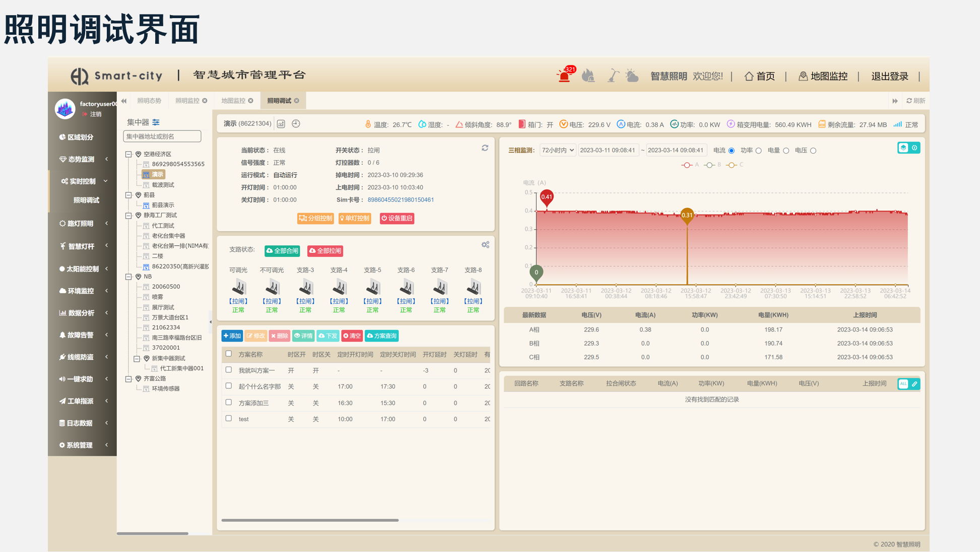Collapse the 齐富公路 tree node
Image resolution: width=980 pixels, height=552 pixels.
click(128, 379)
